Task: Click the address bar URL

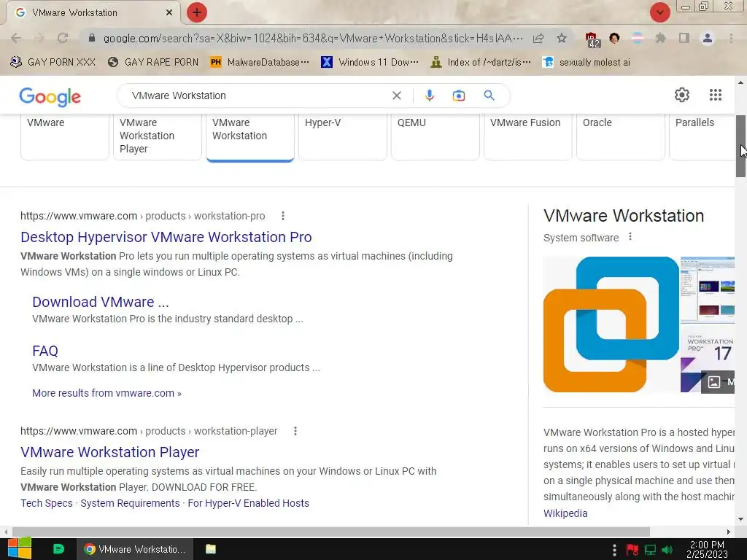Action: [313, 38]
